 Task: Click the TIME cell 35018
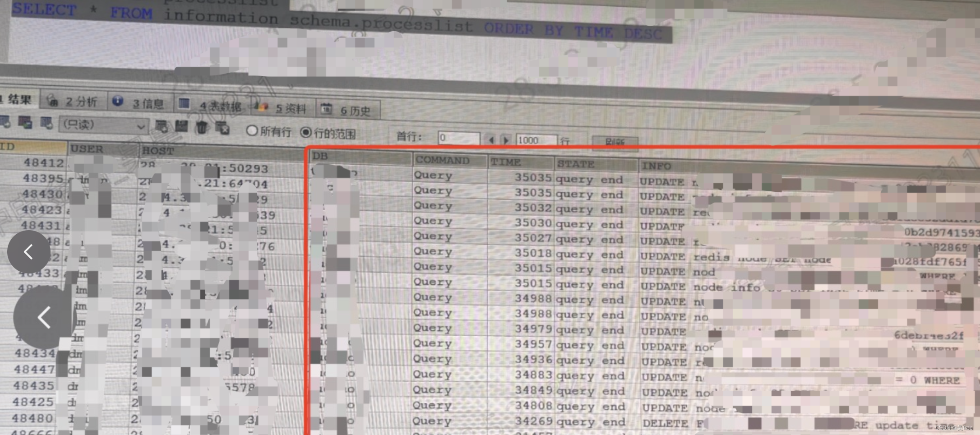(533, 253)
